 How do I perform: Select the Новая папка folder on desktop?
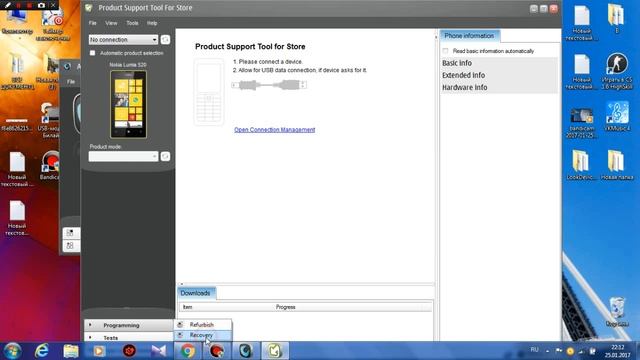pos(617,165)
